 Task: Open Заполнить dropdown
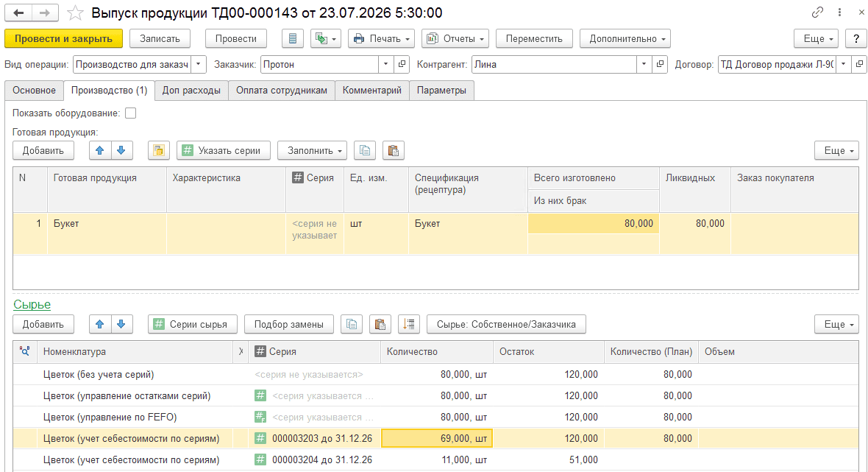pyautogui.click(x=312, y=151)
